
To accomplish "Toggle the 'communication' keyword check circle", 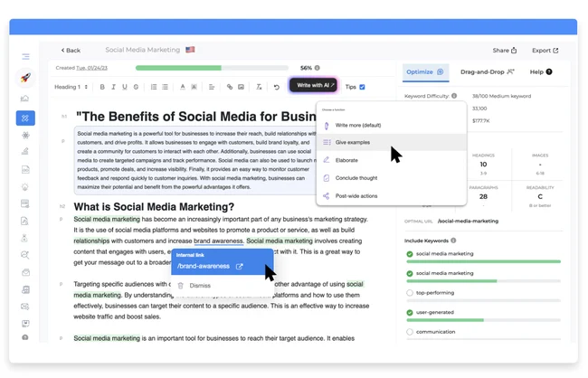I will tap(410, 332).
